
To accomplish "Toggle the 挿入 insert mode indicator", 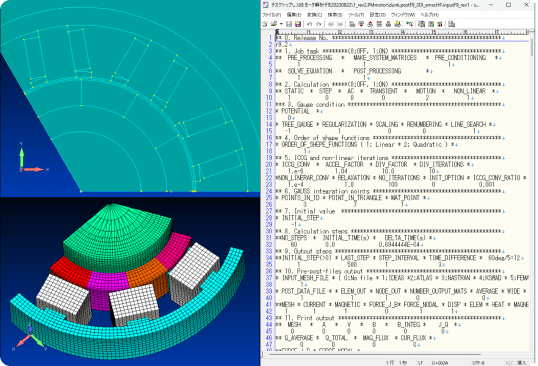I will 522,363.
